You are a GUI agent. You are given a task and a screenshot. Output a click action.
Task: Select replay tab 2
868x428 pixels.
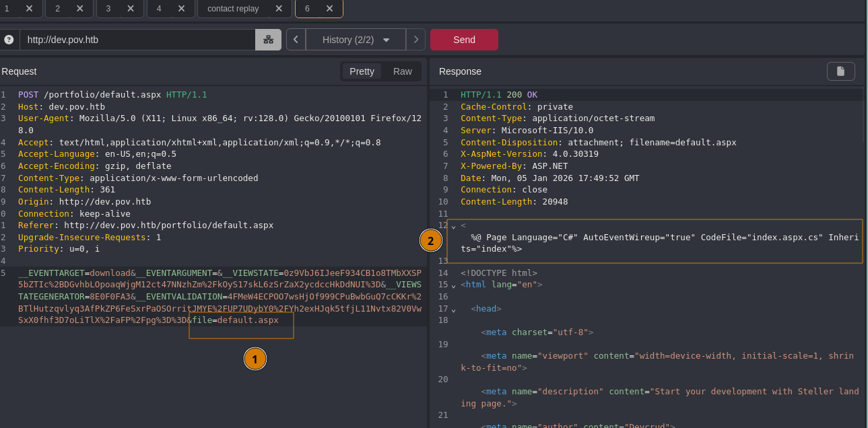pyautogui.click(x=58, y=9)
